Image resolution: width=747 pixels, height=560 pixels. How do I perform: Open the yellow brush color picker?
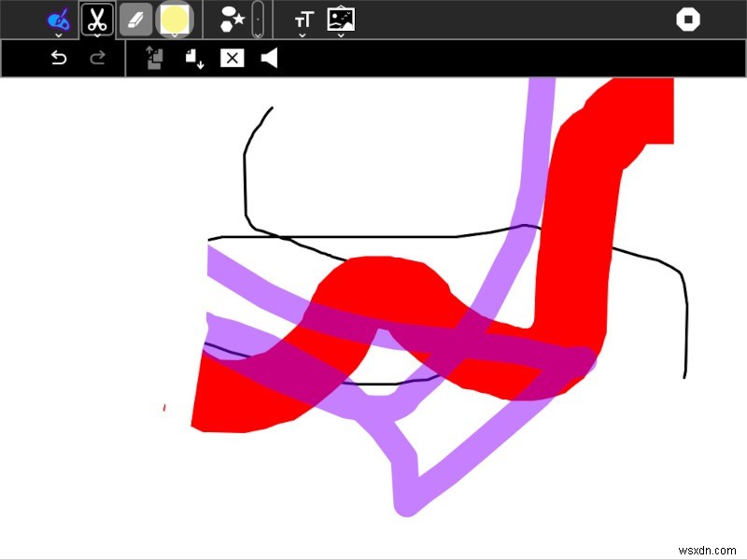click(x=175, y=20)
